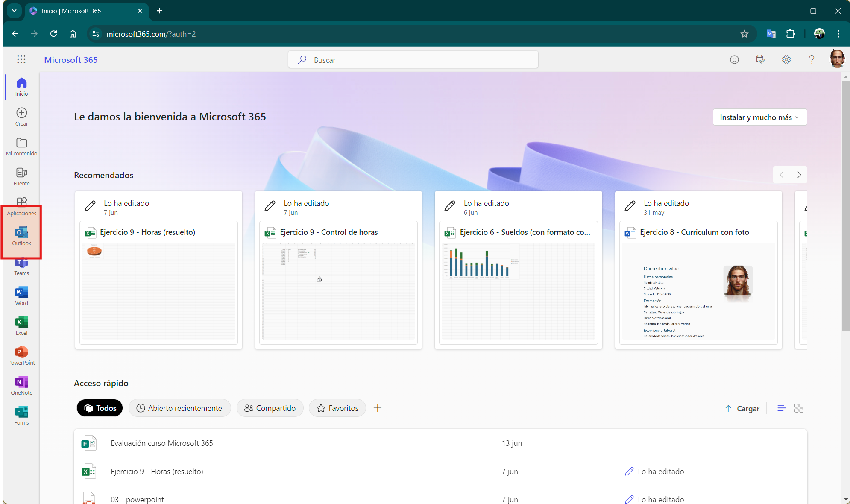Add a new filter with plus

point(377,408)
